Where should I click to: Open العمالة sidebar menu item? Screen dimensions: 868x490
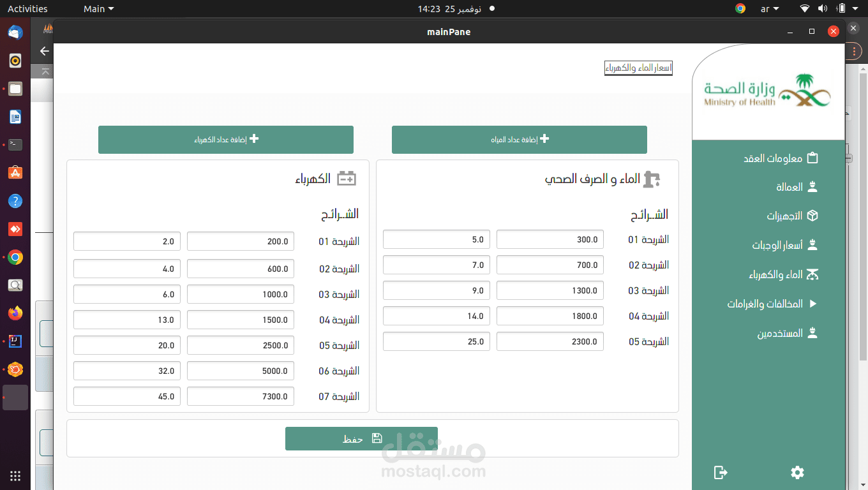[x=768, y=187]
